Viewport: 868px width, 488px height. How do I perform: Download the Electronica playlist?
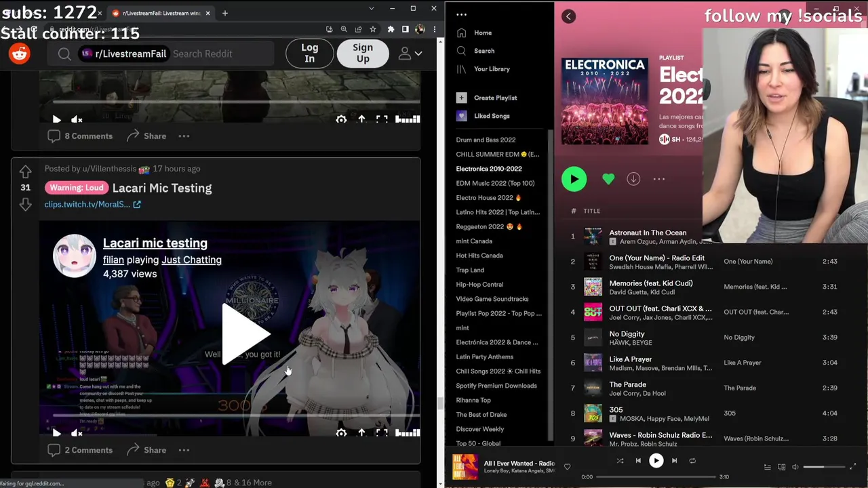pyautogui.click(x=633, y=179)
